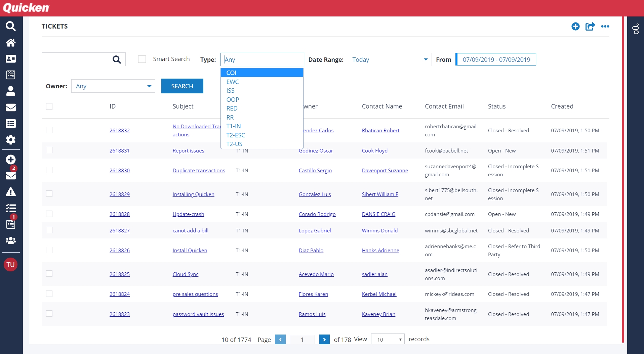This screenshot has height=354, width=644.
Task: Click the export share icon in header
Action: pyautogui.click(x=590, y=27)
